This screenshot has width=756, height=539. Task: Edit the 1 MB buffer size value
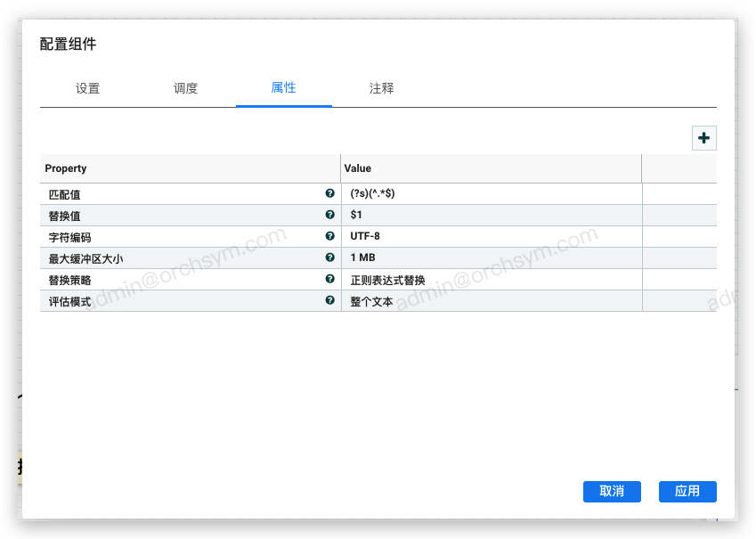[x=490, y=257]
